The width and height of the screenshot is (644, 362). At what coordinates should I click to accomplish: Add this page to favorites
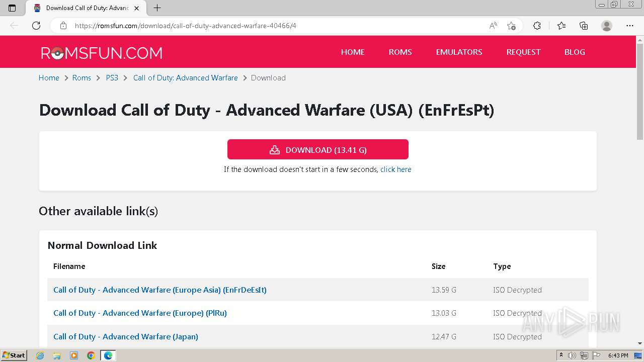pos(511,26)
